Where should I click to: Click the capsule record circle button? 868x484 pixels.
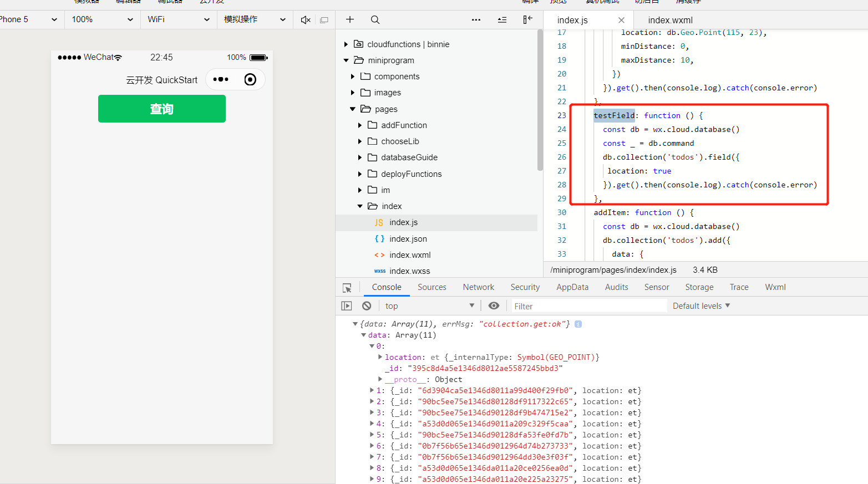coord(250,79)
